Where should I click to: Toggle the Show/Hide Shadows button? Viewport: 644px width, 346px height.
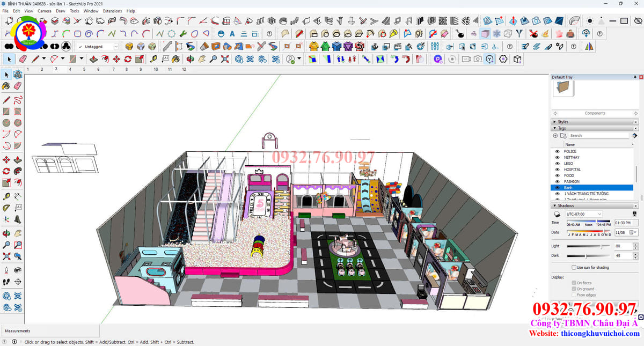click(556, 214)
